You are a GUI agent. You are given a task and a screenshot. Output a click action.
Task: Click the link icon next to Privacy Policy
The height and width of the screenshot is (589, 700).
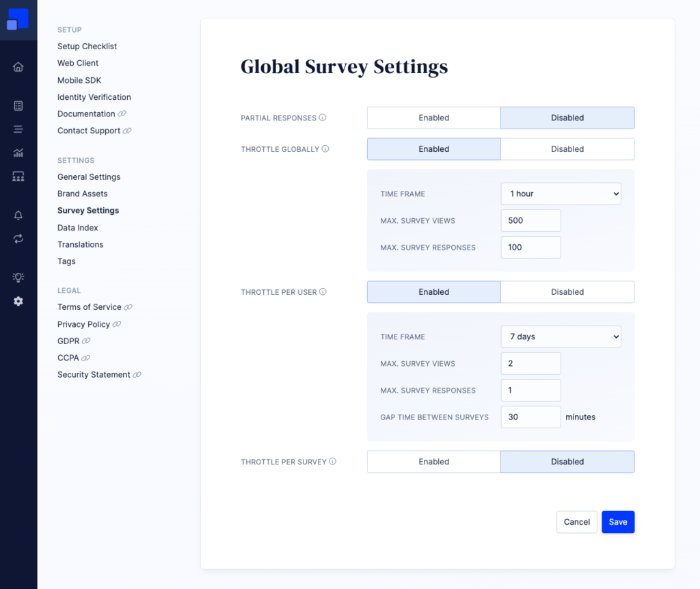pos(117,324)
